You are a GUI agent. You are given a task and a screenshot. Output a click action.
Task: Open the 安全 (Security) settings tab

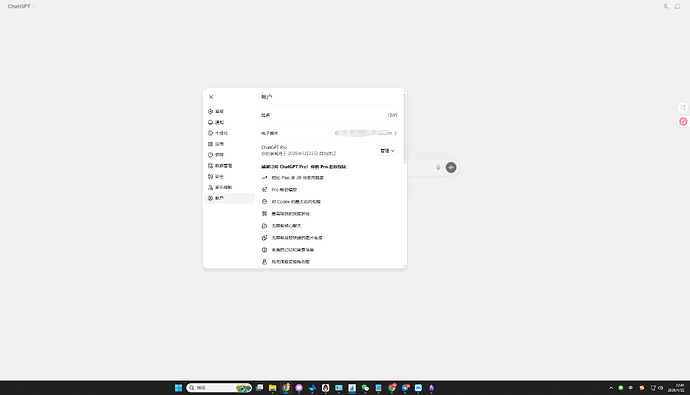tap(230, 176)
